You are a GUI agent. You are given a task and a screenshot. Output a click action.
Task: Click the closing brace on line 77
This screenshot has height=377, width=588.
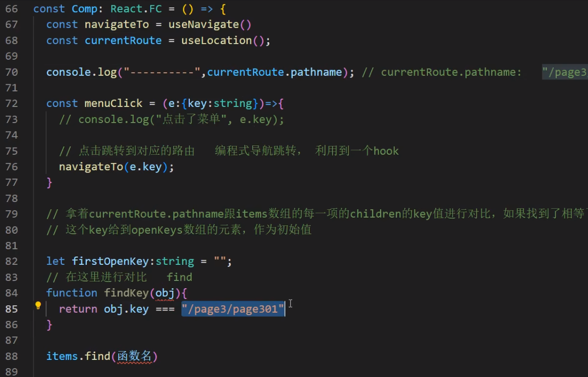click(49, 183)
